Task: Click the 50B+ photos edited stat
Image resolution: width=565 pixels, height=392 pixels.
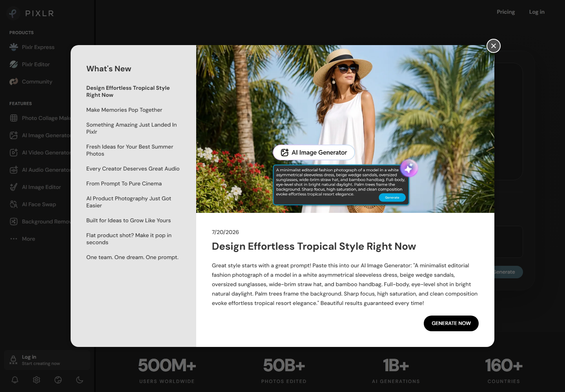Action: point(284,370)
